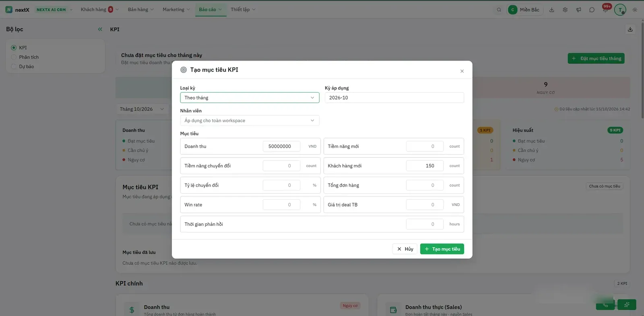
Task: Expand the Nhân viên workspace dropdown
Action: (x=250, y=120)
